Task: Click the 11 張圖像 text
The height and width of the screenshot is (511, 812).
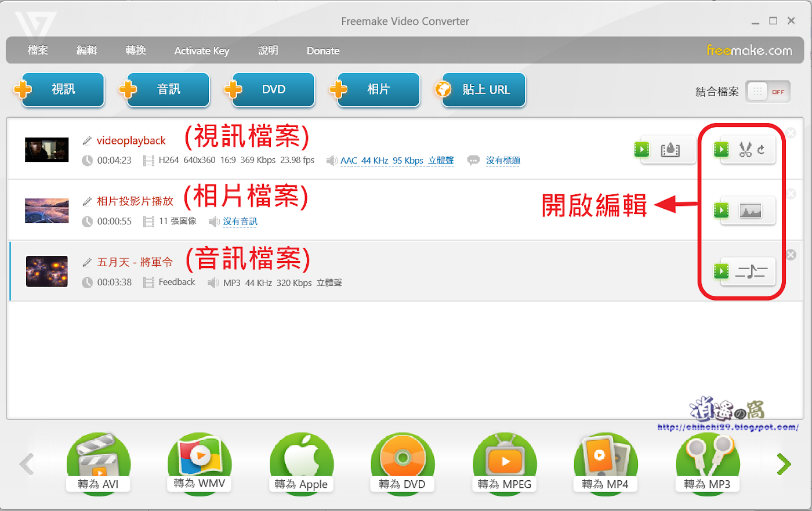Action: (177, 221)
